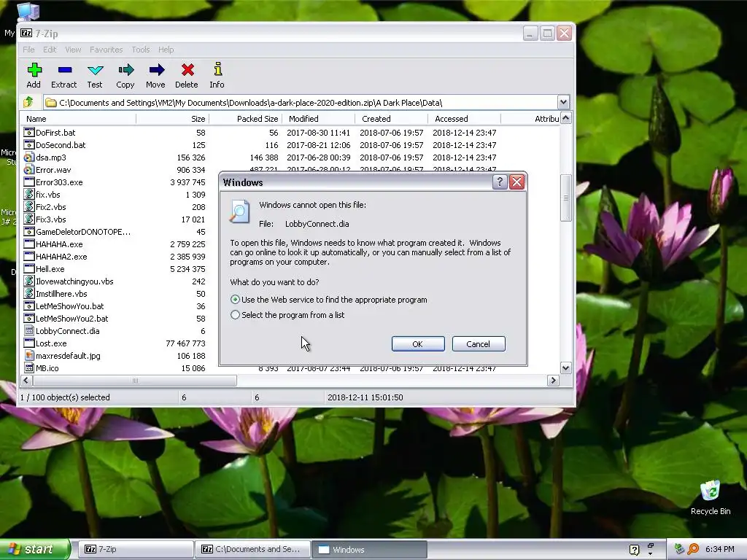Open the Help menu

(x=166, y=50)
